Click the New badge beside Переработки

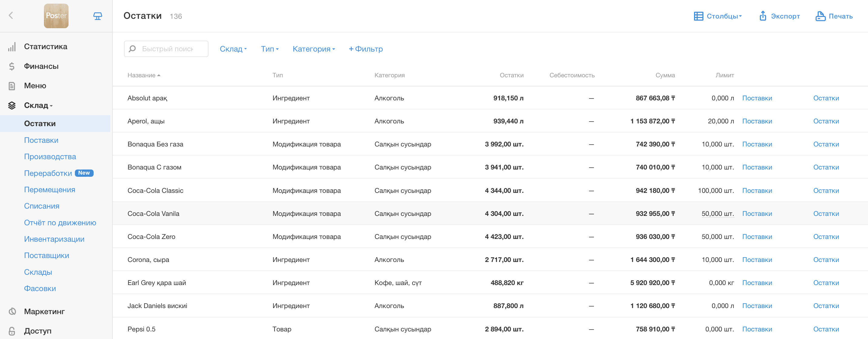click(x=84, y=173)
